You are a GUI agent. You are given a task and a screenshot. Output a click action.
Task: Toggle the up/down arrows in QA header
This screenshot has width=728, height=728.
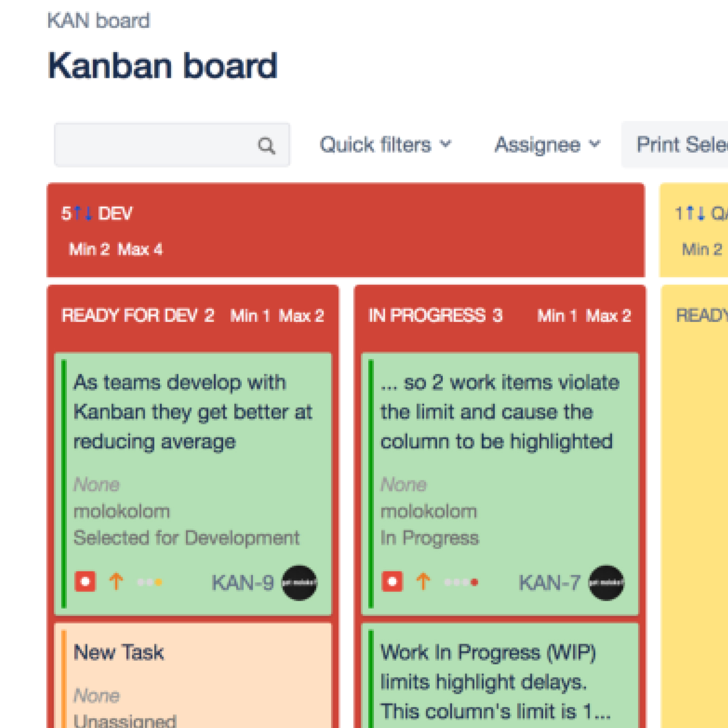click(x=696, y=213)
